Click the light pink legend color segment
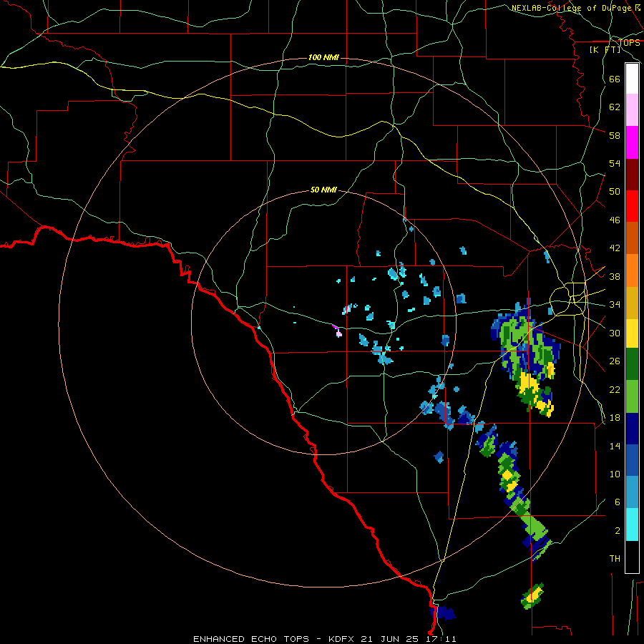 point(632,110)
